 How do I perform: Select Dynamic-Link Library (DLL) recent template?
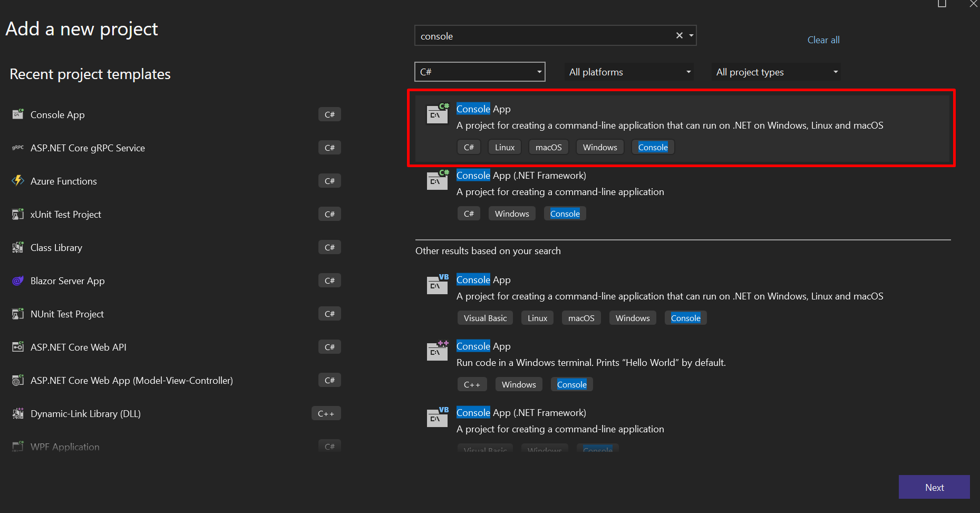point(85,414)
